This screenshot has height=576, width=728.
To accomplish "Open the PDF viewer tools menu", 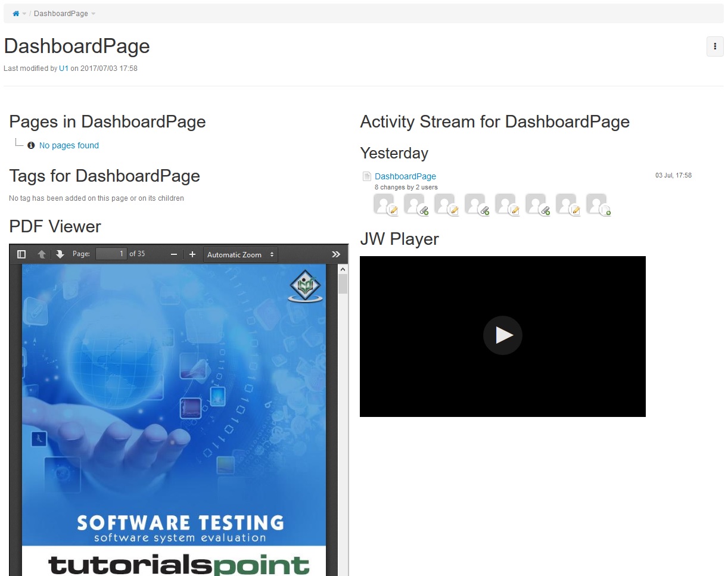I will click(336, 254).
